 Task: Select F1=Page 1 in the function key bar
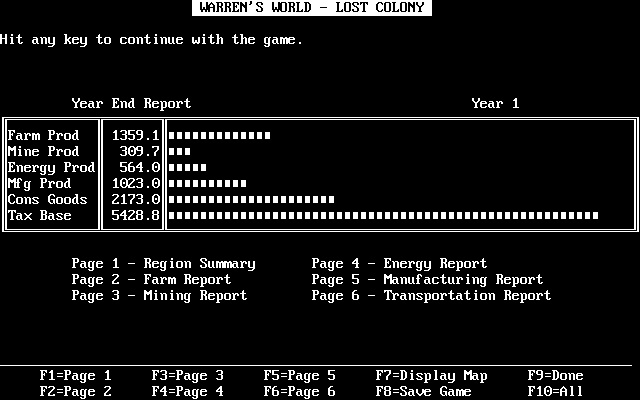[76, 376]
